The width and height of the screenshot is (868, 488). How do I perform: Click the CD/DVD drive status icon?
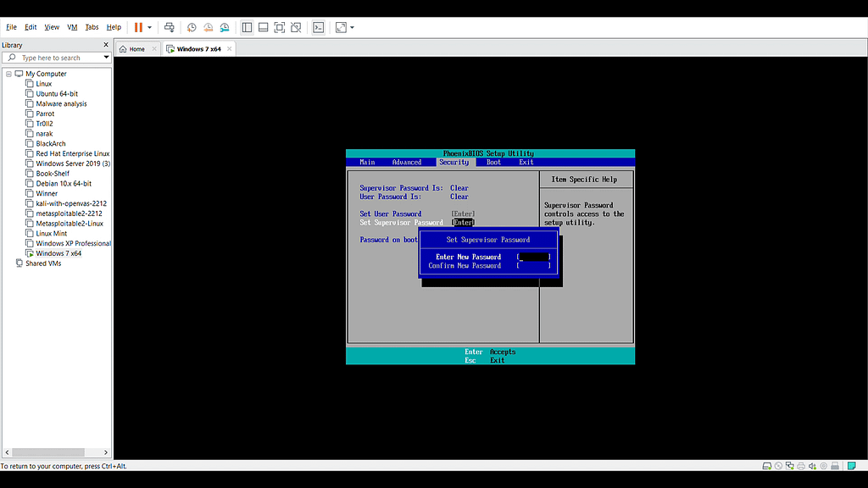[778, 466]
